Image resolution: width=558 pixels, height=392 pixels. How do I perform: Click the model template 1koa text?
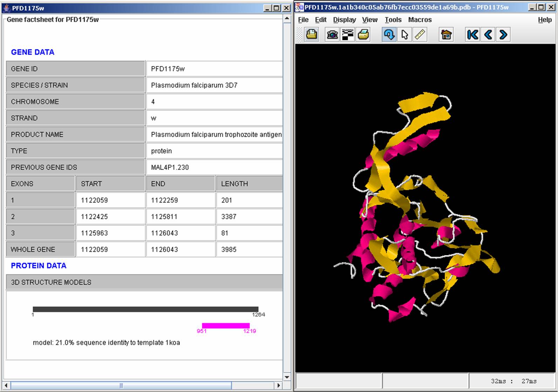pos(106,343)
